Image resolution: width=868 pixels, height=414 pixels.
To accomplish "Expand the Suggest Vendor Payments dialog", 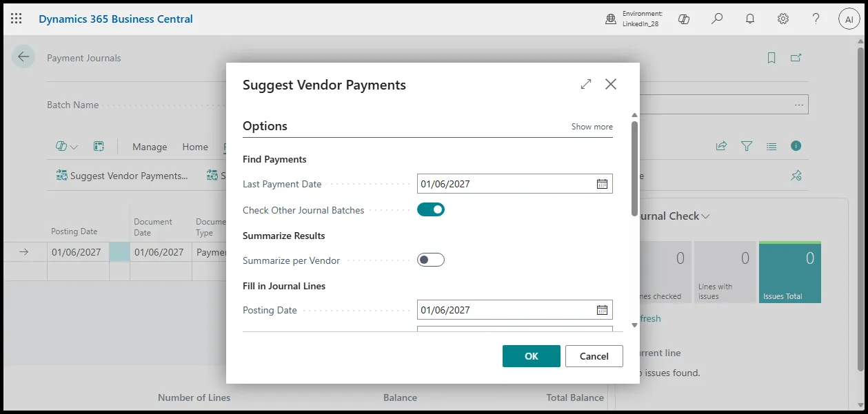I will click(x=586, y=84).
